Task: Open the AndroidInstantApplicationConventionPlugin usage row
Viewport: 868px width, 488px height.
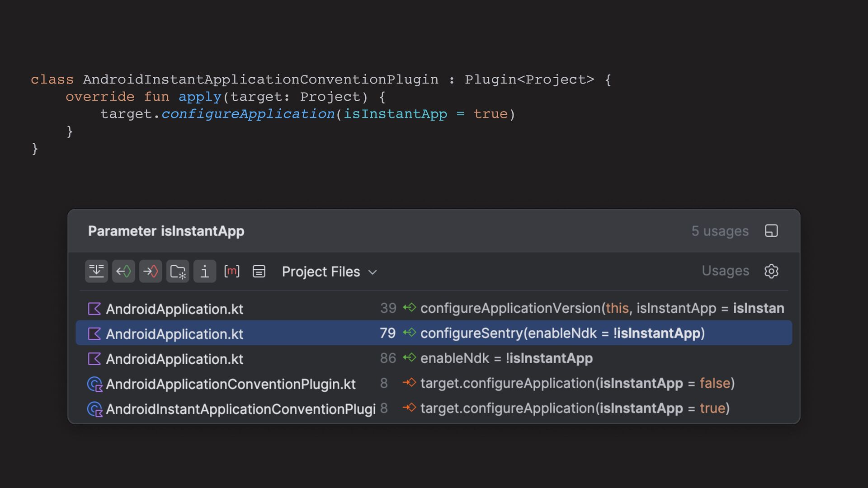Action: [x=241, y=409]
